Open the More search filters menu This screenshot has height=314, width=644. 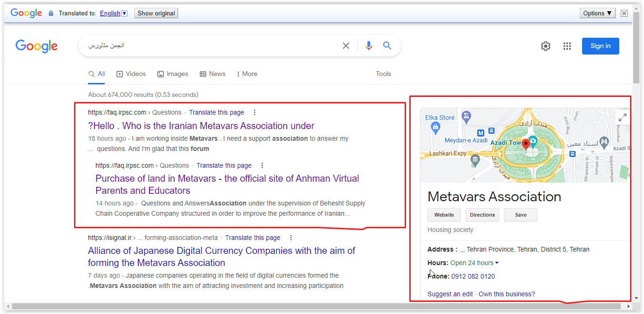click(247, 74)
